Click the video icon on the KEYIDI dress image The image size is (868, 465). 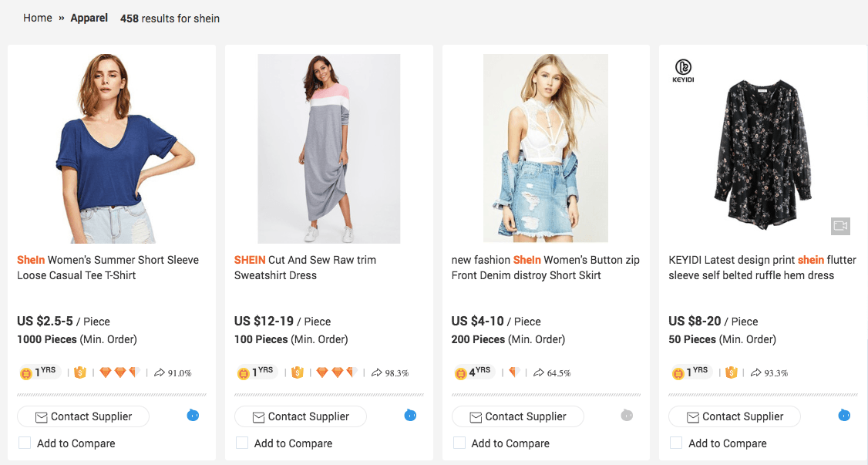click(840, 226)
